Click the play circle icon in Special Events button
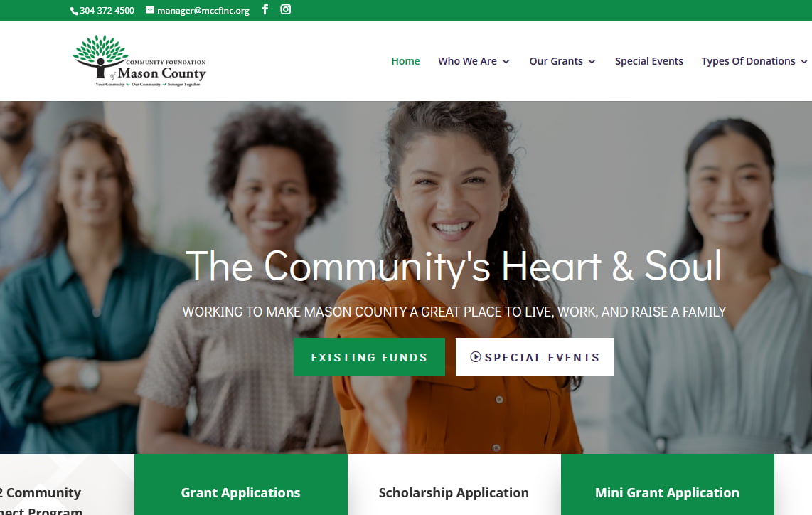Viewport: 812px width, 515px height. [476, 357]
